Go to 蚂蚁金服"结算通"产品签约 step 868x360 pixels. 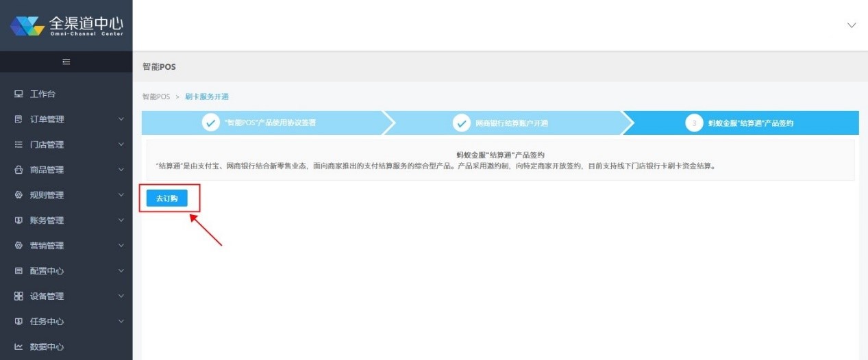(x=741, y=123)
